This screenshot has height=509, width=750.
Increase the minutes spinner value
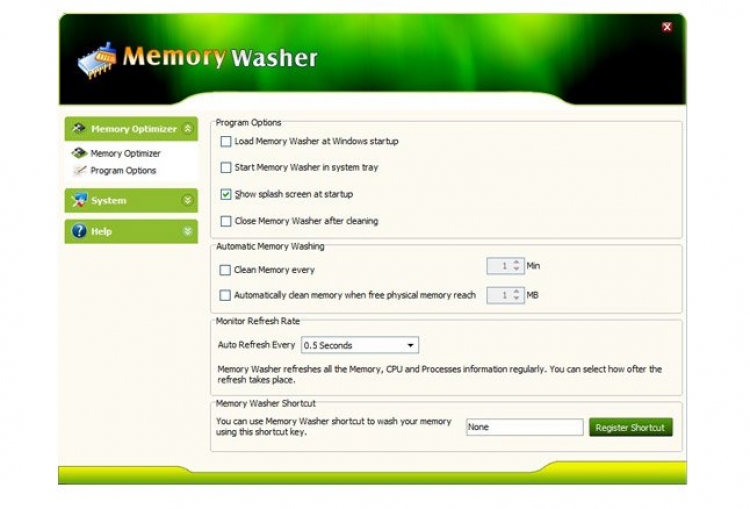(516, 263)
